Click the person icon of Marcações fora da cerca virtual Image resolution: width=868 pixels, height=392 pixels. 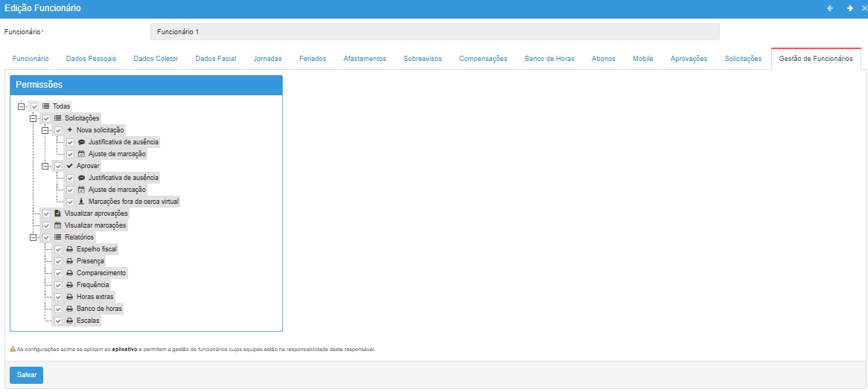click(81, 202)
